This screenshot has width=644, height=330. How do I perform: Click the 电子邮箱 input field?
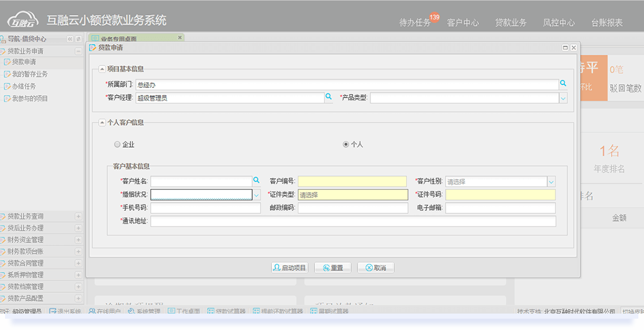501,208
